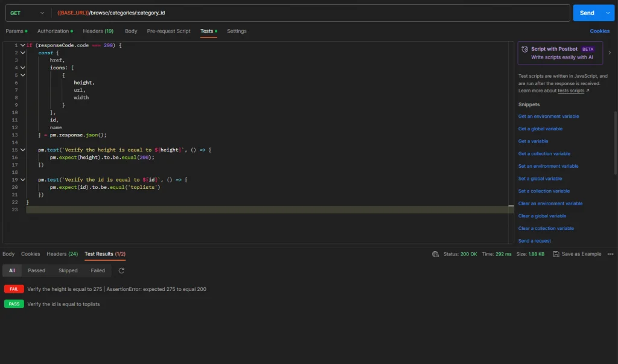This screenshot has width=618, height=364.
Task: Open the response Headers (24) tab
Action: click(62, 254)
